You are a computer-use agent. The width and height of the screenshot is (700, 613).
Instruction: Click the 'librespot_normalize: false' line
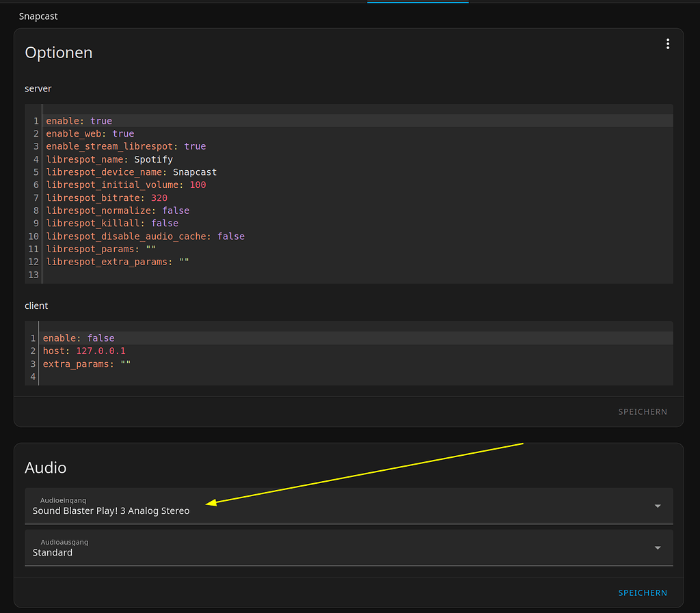tap(117, 210)
